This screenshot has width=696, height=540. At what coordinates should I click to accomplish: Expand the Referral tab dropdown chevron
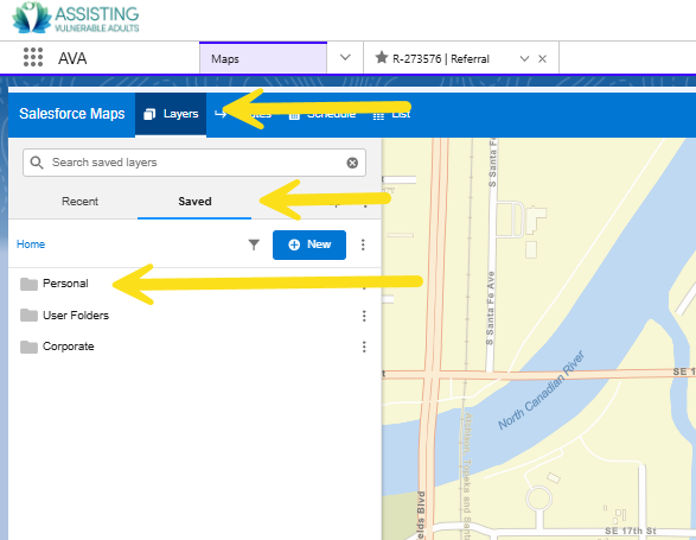point(524,59)
